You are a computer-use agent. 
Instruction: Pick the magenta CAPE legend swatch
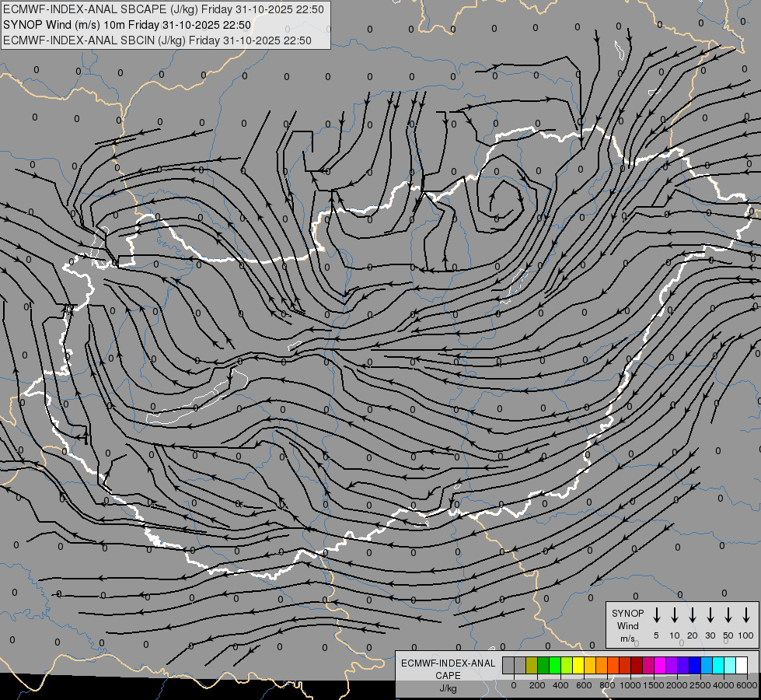660,665
